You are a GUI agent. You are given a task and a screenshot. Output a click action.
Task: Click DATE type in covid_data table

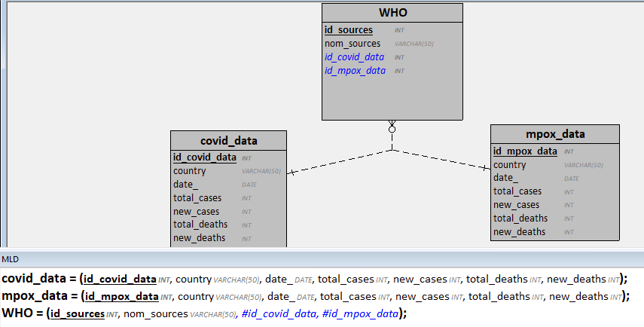point(249,185)
